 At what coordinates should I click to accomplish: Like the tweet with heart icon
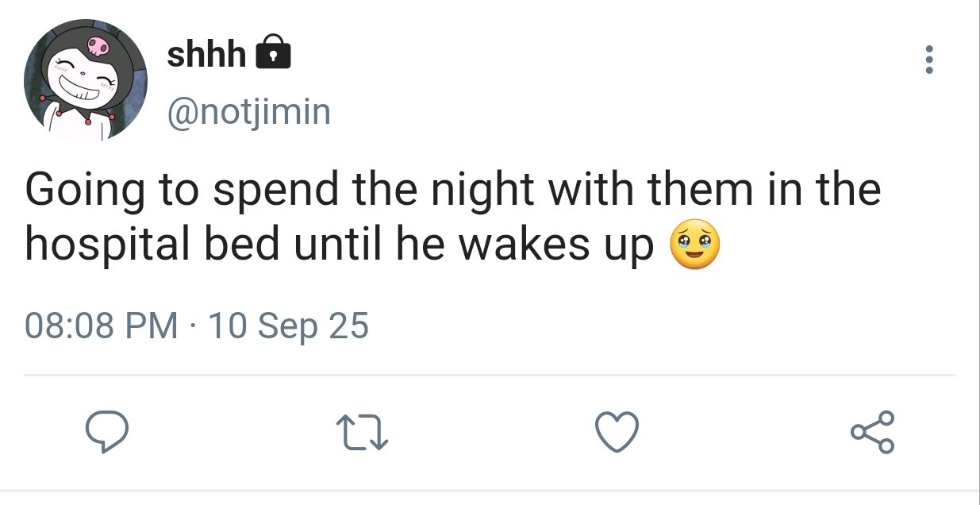click(x=617, y=433)
